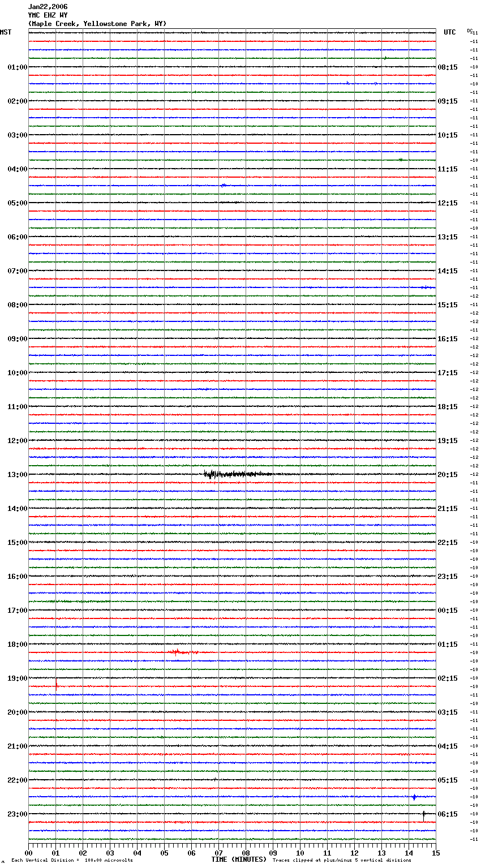Select the YMC EHZ WY station label
The height and width of the screenshot is (868, 481).
click(48, 15)
